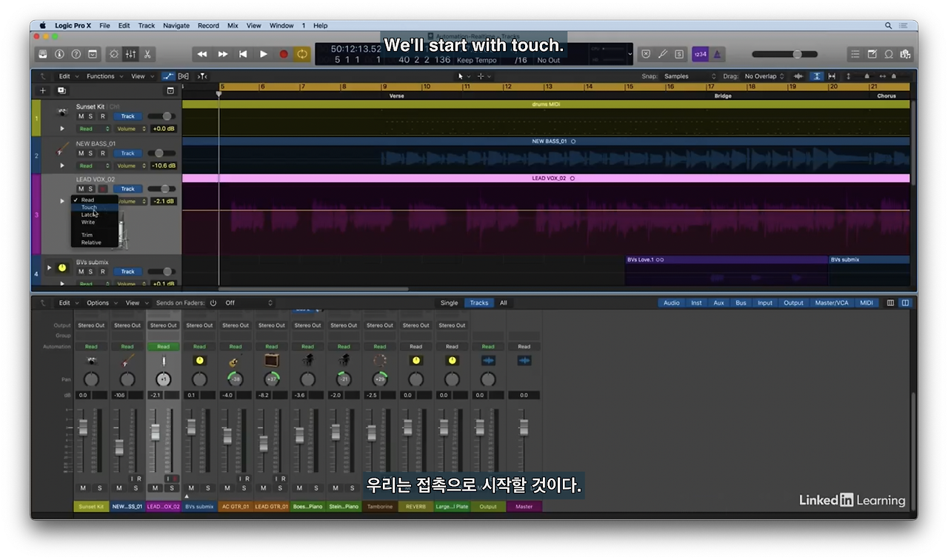Click the red Record button
Screen dimensions: 948x560
click(x=283, y=54)
